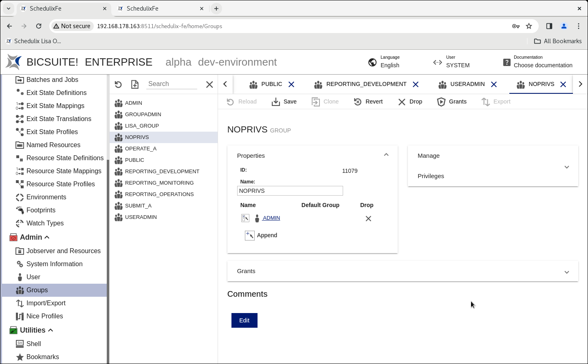
Task: Open the ADMIN user link
Action: coord(271,218)
